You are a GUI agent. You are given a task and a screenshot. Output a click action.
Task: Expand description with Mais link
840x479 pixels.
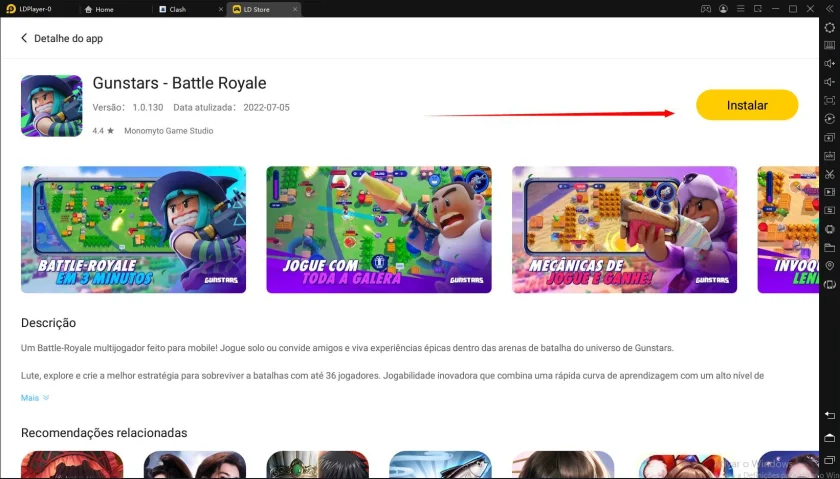[35, 398]
